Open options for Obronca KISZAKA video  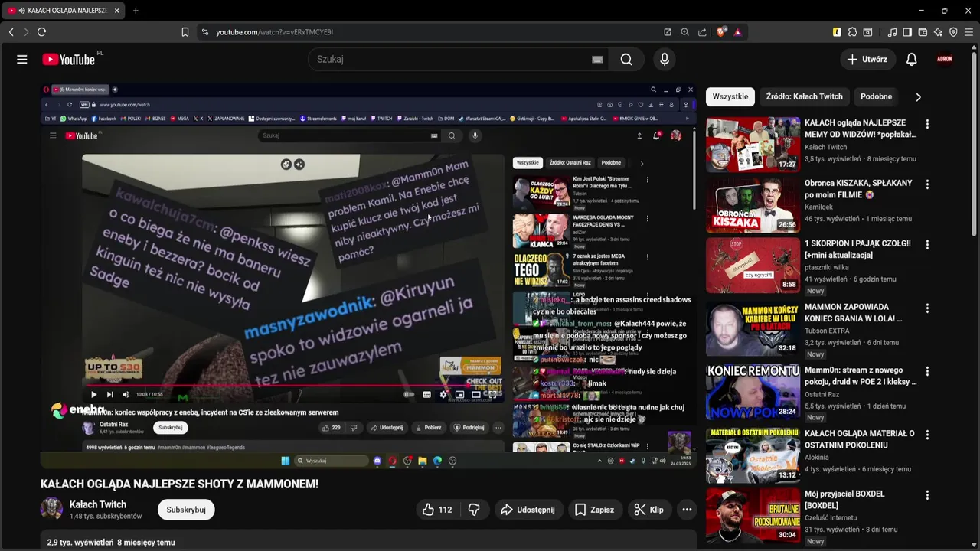927,184
